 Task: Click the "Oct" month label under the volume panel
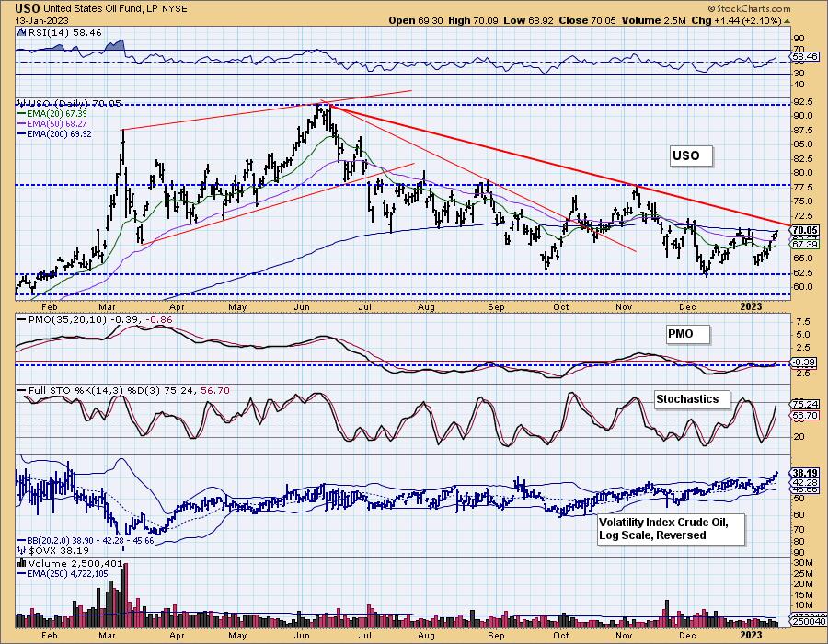[x=561, y=635]
